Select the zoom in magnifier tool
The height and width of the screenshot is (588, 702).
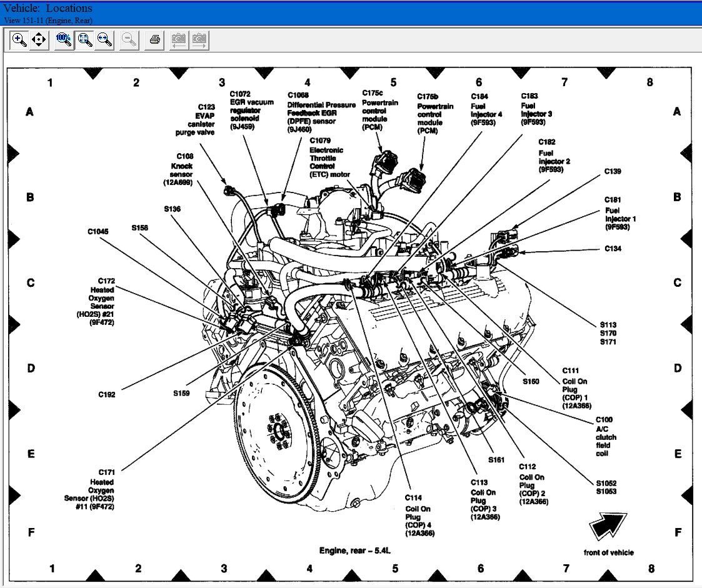19,40
